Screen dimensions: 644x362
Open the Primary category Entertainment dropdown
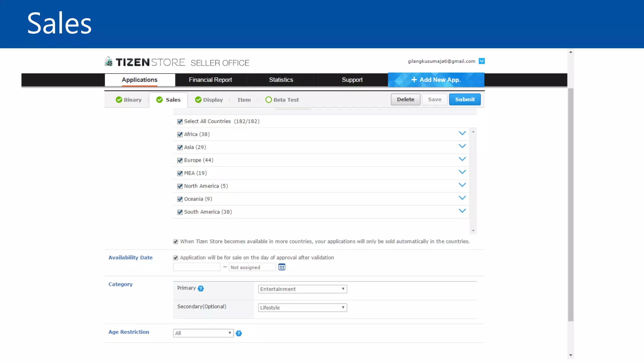pyautogui.click(x=302, y=289)
